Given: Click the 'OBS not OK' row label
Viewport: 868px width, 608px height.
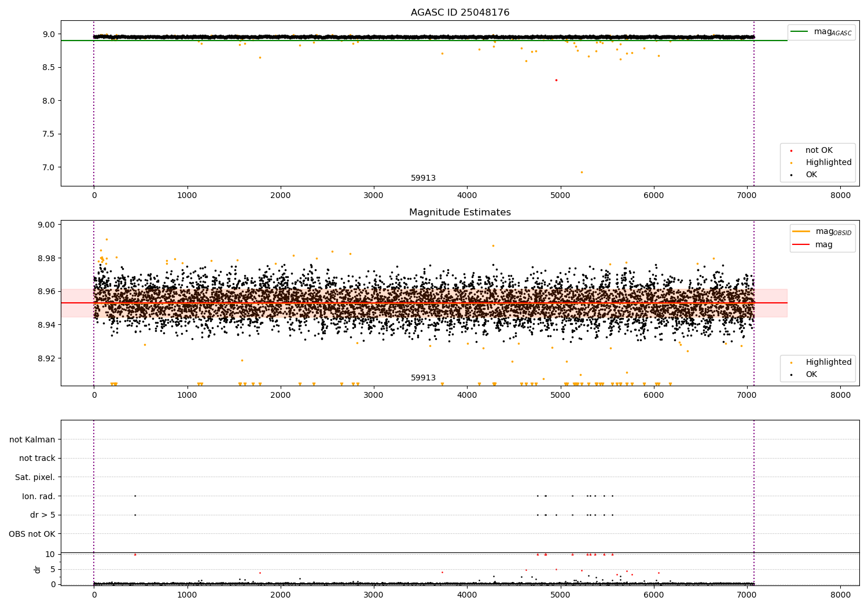Looking at the screenshot, I should [32, 534].
